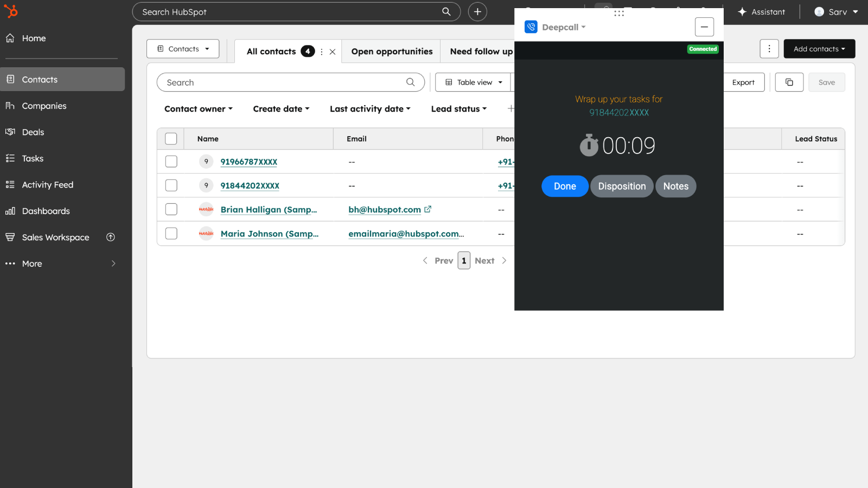Screen dimensions: 868x488
Task: Open the Home sidebar item
Action: click(34, 38)
